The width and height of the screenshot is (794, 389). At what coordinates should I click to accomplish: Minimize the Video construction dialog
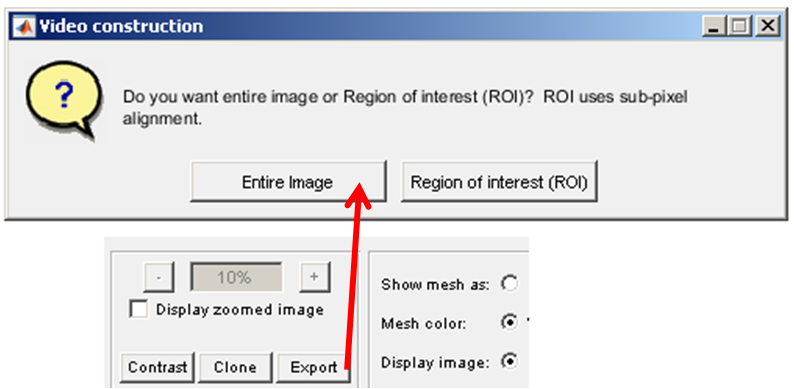714,26
